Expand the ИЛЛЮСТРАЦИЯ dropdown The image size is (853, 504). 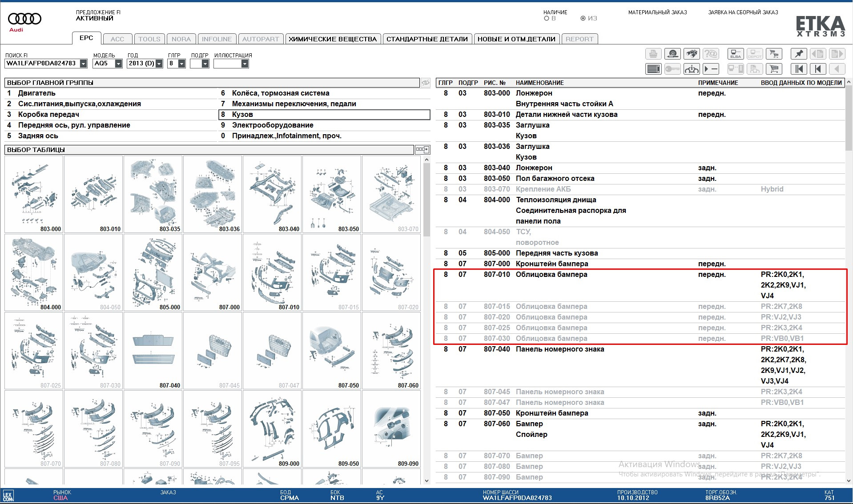pyautogui.click(x=245, y=64)
